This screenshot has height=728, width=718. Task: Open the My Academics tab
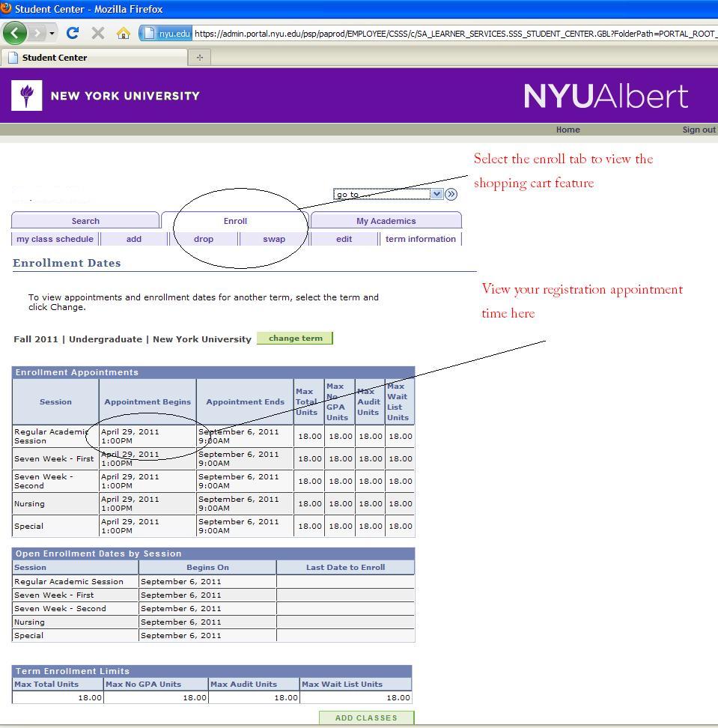pos(386,221)
